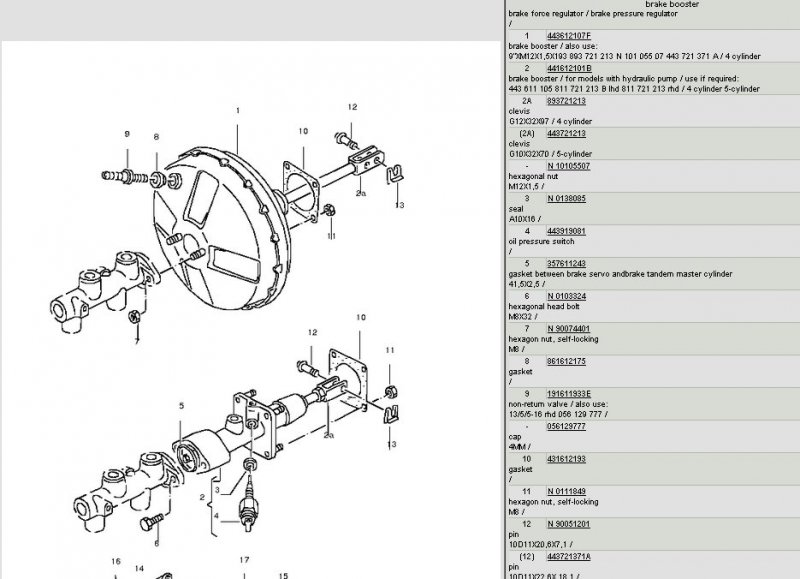Screen dimensions: 800x579
Task: Select pin part number 443721371A
Action: coord(570,556)
